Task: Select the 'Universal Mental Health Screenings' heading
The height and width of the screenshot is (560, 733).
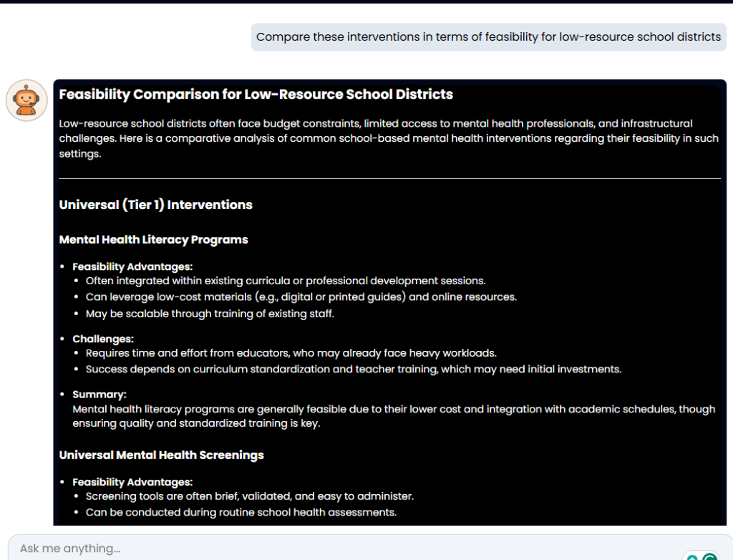Action: coord(161,455)
